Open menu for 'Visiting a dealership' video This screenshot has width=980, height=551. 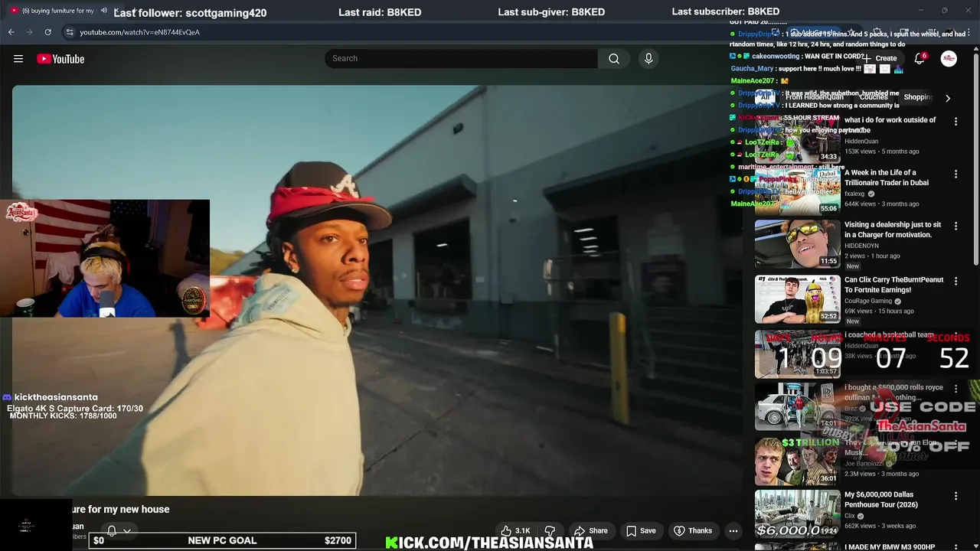click(x=955, y=227)
